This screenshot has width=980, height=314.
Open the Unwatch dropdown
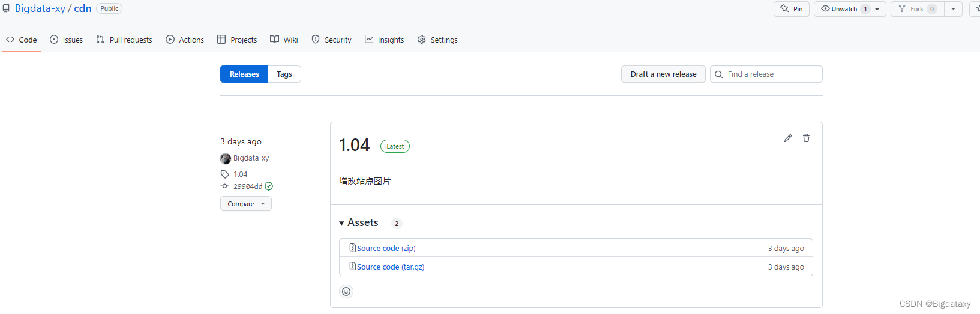[x=850, y=9]
